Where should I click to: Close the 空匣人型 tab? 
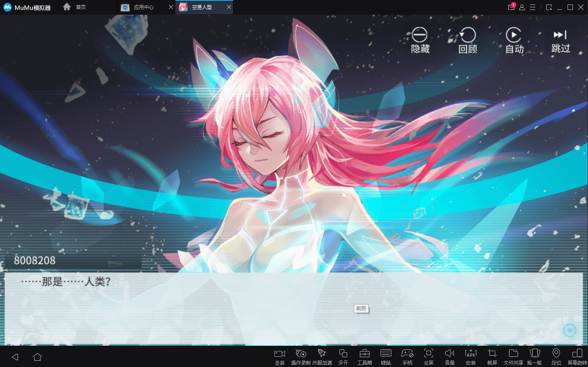229,7
